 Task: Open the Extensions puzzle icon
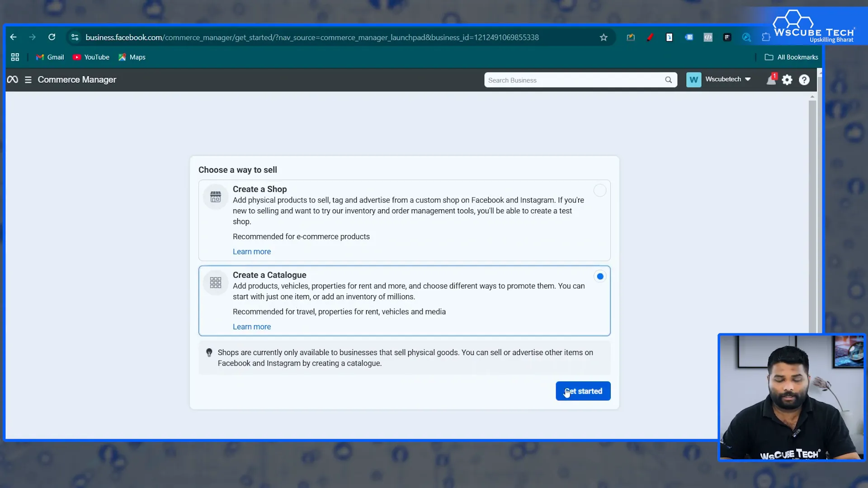(765, 38)
